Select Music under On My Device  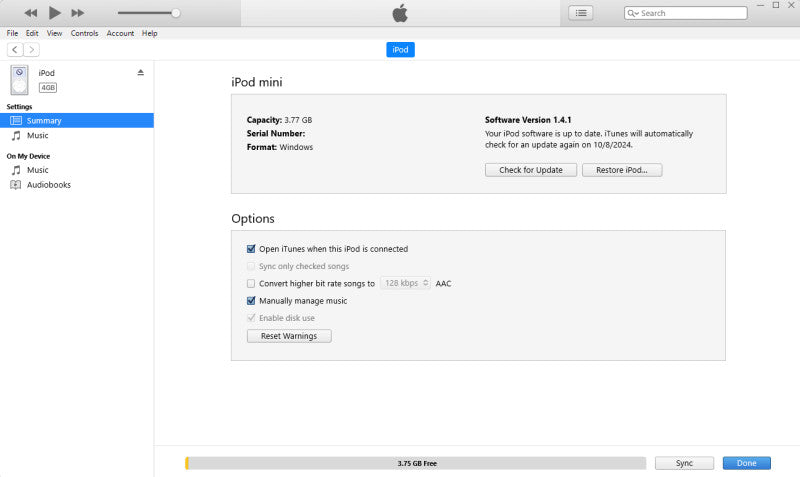pyautogui.click(x=77, y=170)
